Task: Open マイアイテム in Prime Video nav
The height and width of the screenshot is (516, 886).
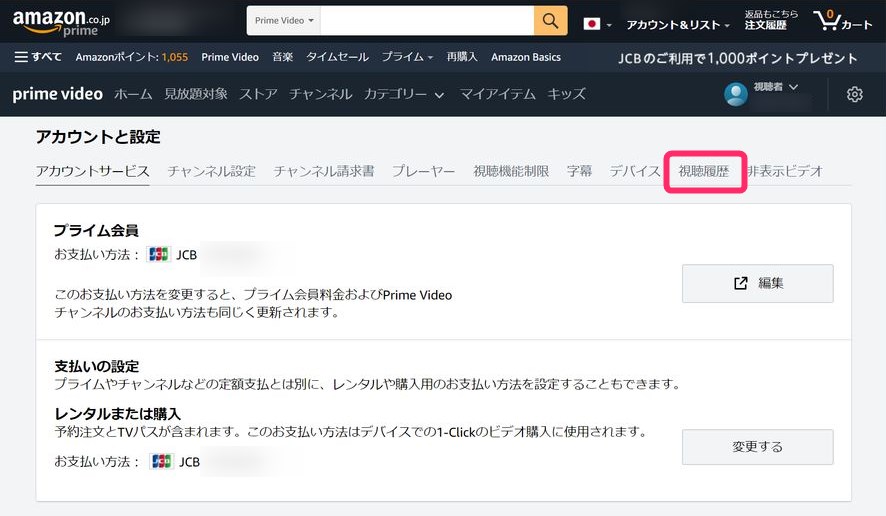Action: [x=497, y=94]
